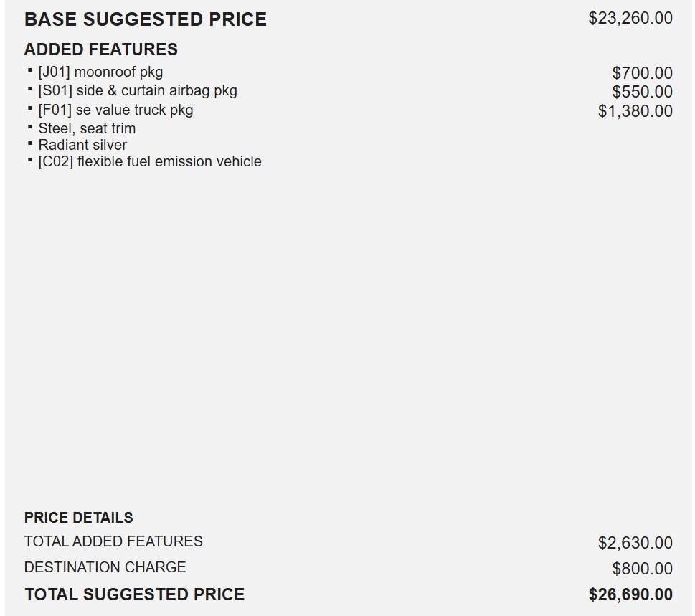
Task: Click the $800.00 destination charge amount
Action: [x=642, y=569]
